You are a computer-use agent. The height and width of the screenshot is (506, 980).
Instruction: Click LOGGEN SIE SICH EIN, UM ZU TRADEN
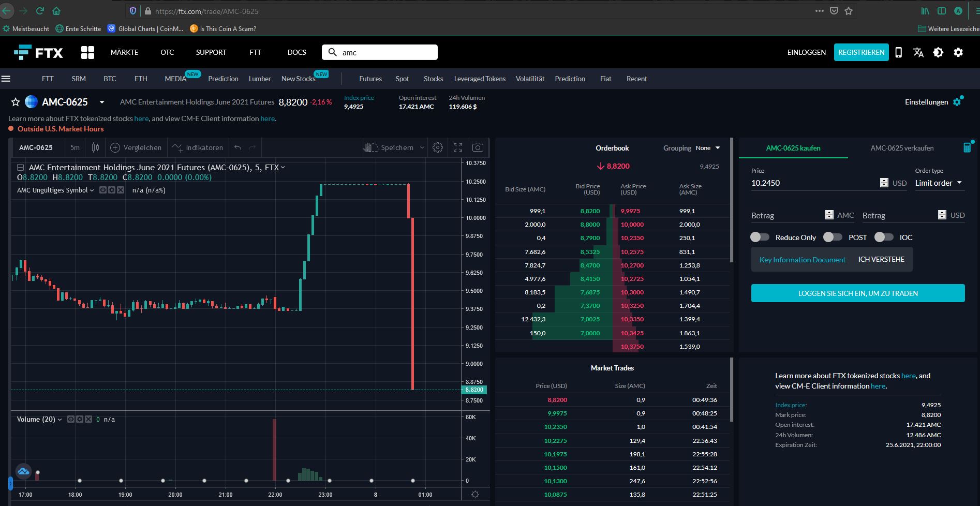pos(858,293)
